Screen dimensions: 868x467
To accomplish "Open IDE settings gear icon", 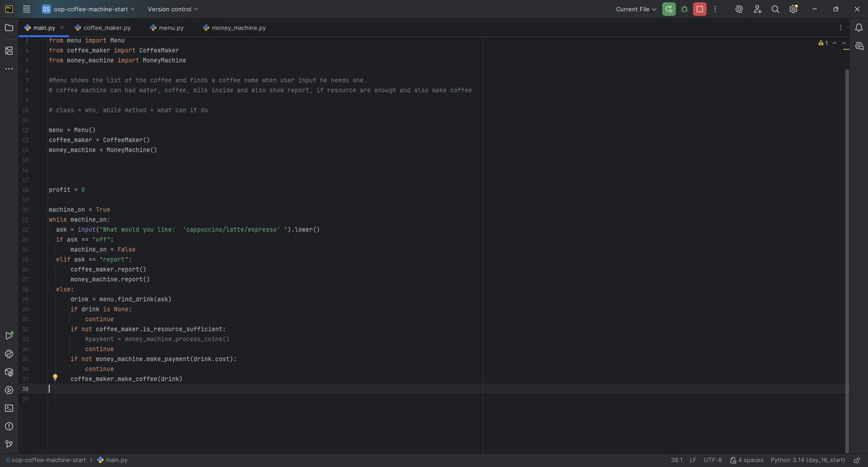I will coord(793,9).
